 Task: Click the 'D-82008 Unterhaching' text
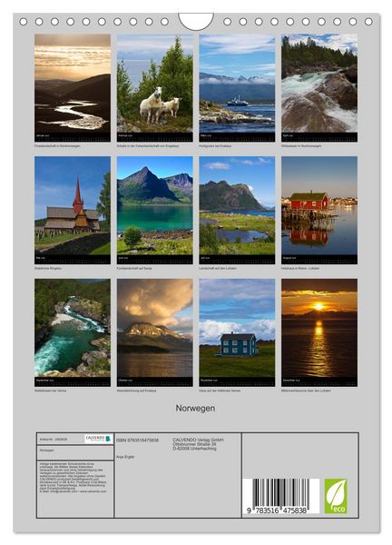click(x=194, y=449)
